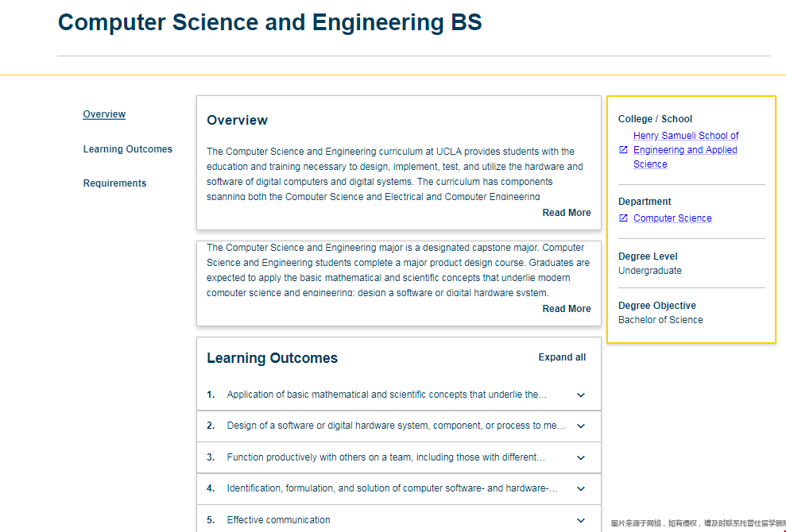Click the external link icon beside Computer Science

click(623, 218)
